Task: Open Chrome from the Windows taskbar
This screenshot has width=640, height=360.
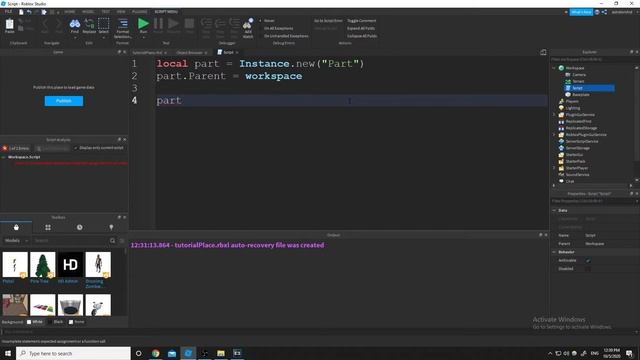Action: (156, 353)
